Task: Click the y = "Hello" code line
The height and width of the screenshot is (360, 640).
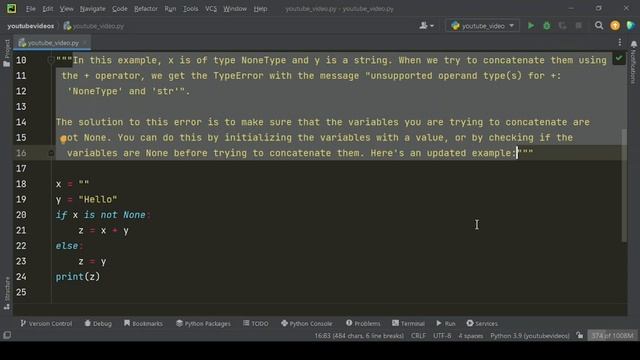Action: click(x=87, y=200)
